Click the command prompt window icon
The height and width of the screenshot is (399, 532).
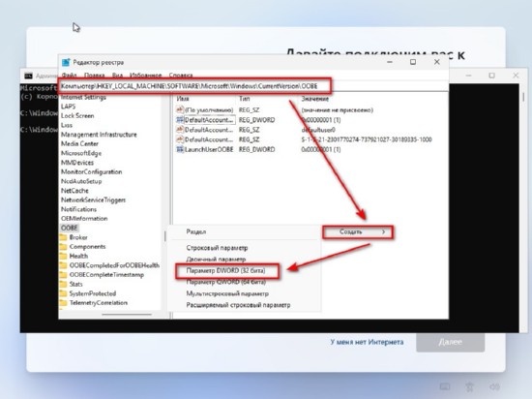[x=28, y=76]
